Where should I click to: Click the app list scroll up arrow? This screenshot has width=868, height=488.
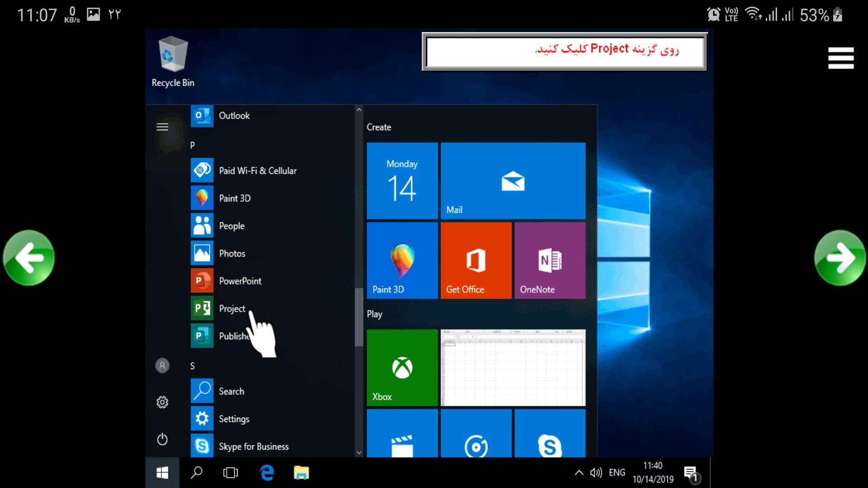coord(359,109)
